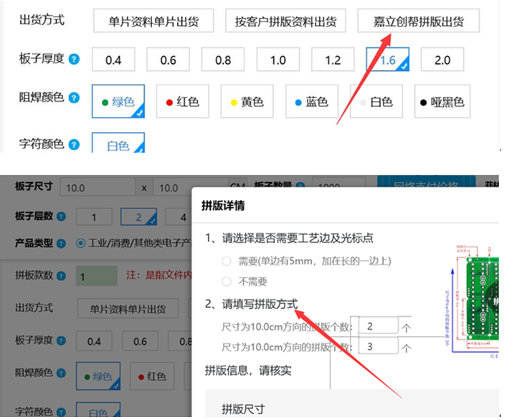The width and height of the screenshot is (517, 420).
Task: Choose 按客户拼版资料出货 delivery method
Action: pyautogui.click(x=285, y=21)
